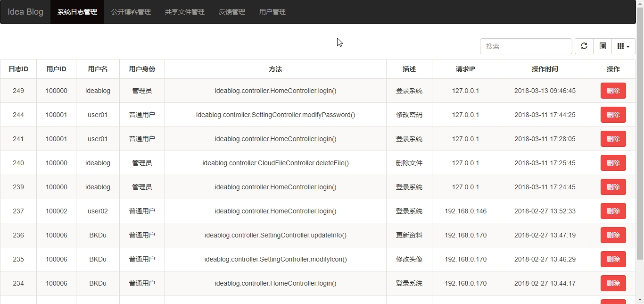Delete log entry 244
The image size is (644, 304).
(x=613, y=115)
